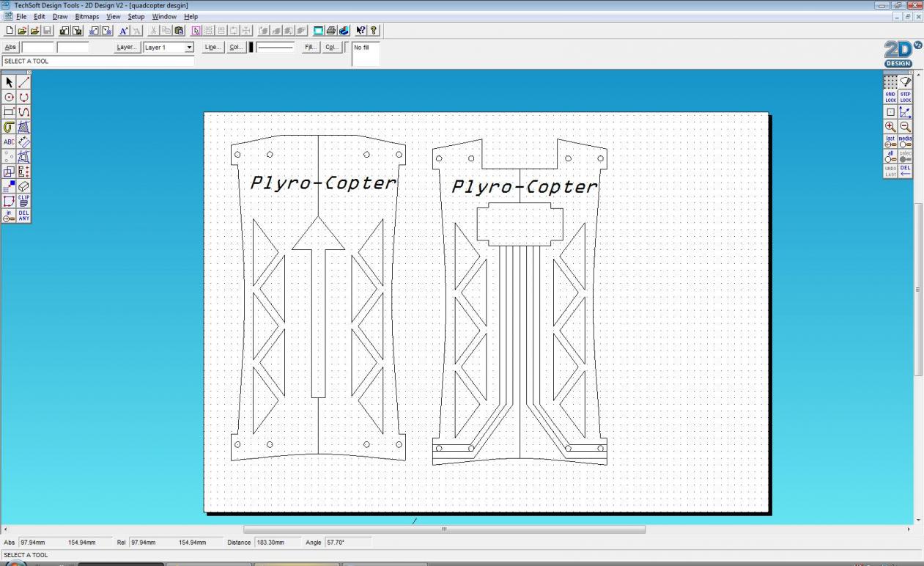Click the Line... style button

[212, 47]
